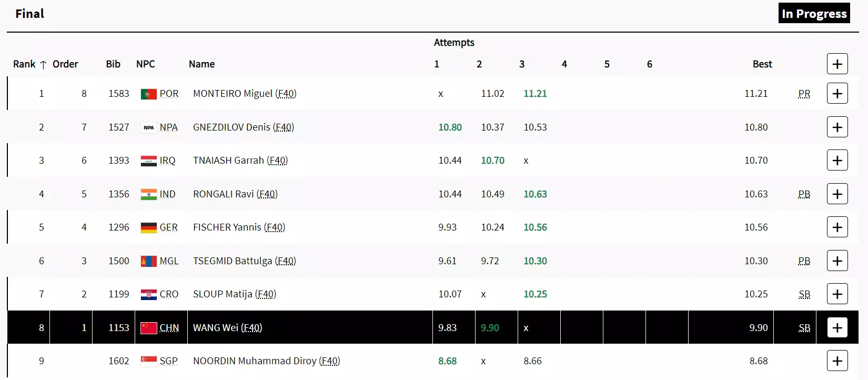Click the China flag icon
The width and height of the screenshot is (868, 380).
pyautogui.click(x=149, y=328)
